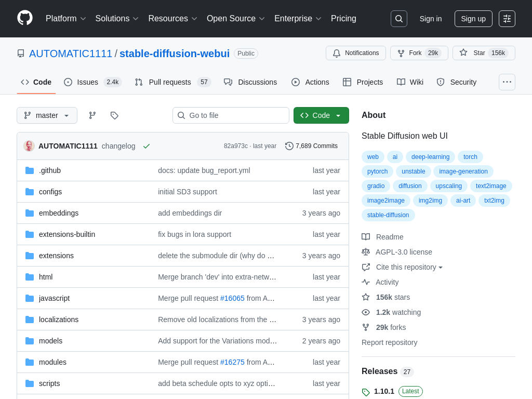Open the search magnifier in the header
This screenshot has height=399, width=532.
point(398,19)
